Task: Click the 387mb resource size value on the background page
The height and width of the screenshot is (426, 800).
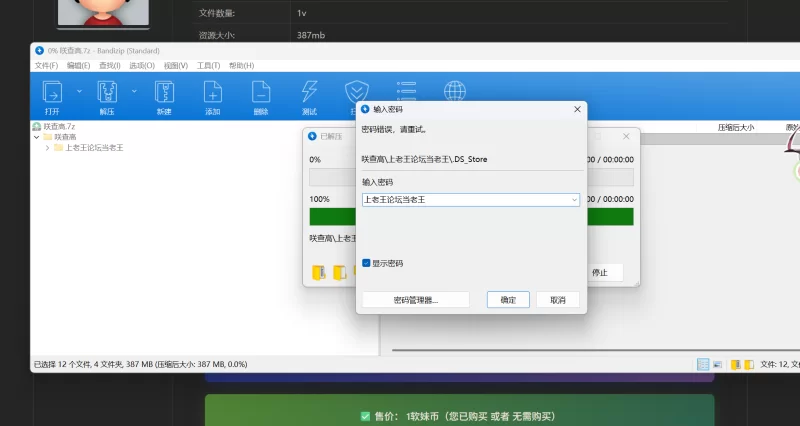Action: point(311,35)
